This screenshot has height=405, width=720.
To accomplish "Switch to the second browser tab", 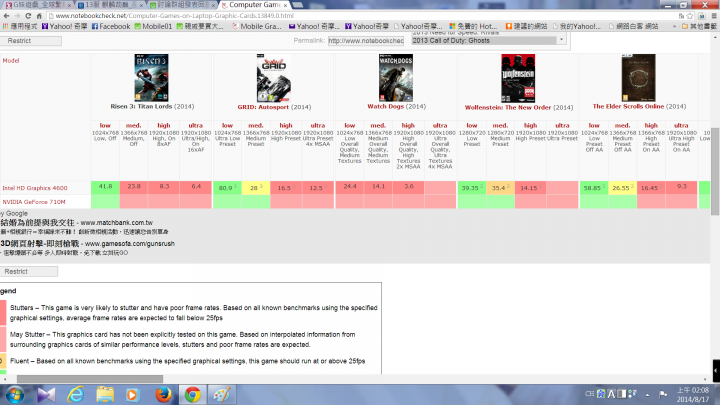I will click(110, 5).
